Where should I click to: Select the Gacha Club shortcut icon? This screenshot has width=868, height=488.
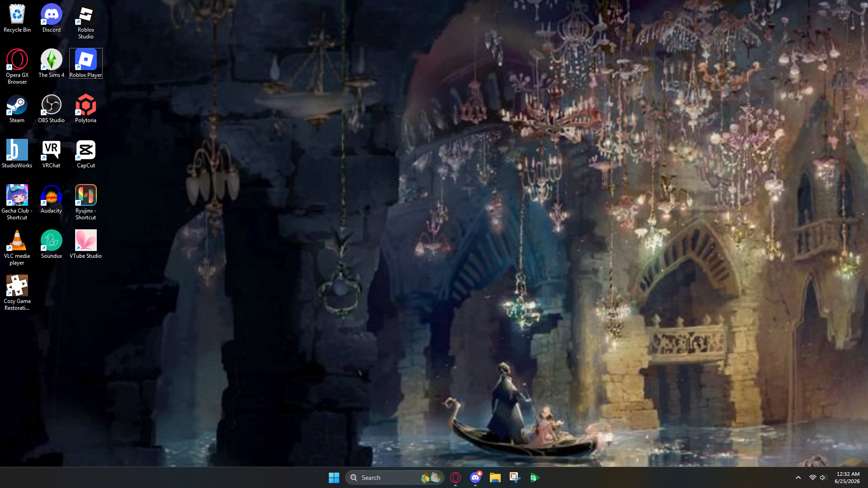pos(17,203)
